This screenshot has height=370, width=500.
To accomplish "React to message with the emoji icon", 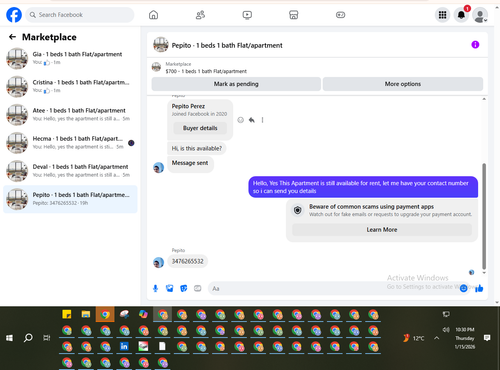I will (240, 120).
